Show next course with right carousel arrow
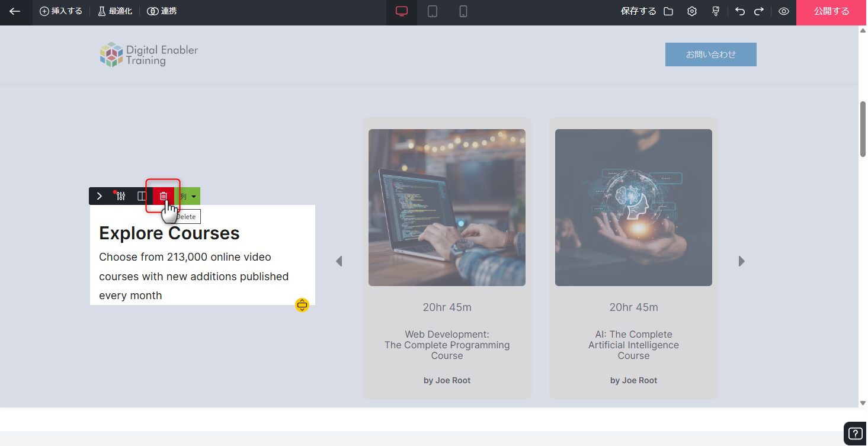Image resolution: width=868 pixels, height=446 pixels. (741, 261)
